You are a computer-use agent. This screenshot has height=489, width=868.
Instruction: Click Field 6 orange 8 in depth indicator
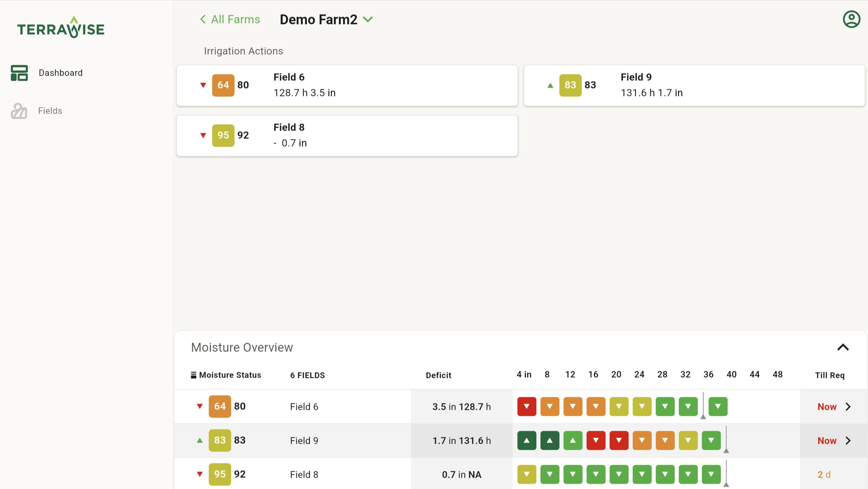pos(550,407)
